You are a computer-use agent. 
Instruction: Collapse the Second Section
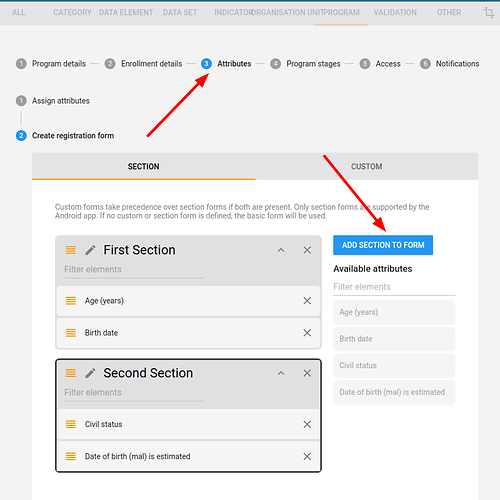[281, 373]
